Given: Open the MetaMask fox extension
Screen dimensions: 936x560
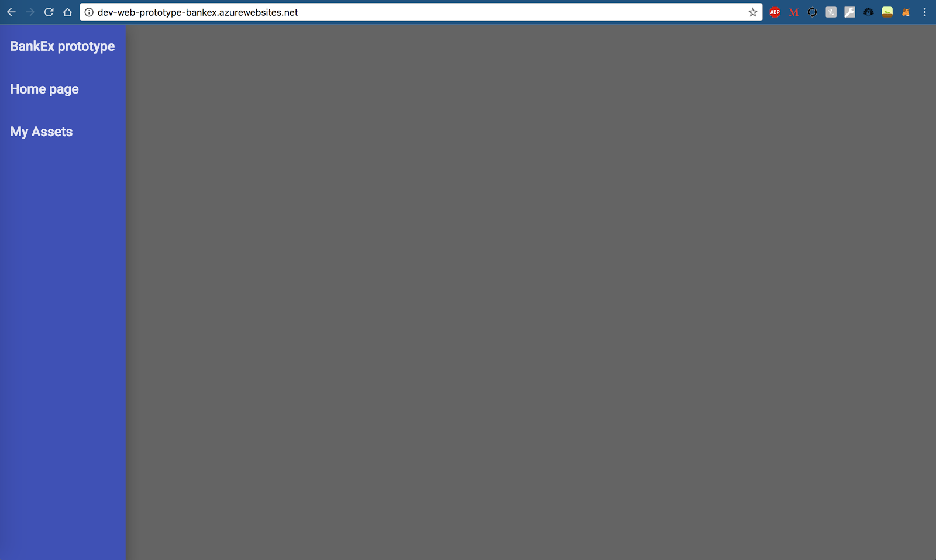Looking at the screenshot, I should (906, 12).
